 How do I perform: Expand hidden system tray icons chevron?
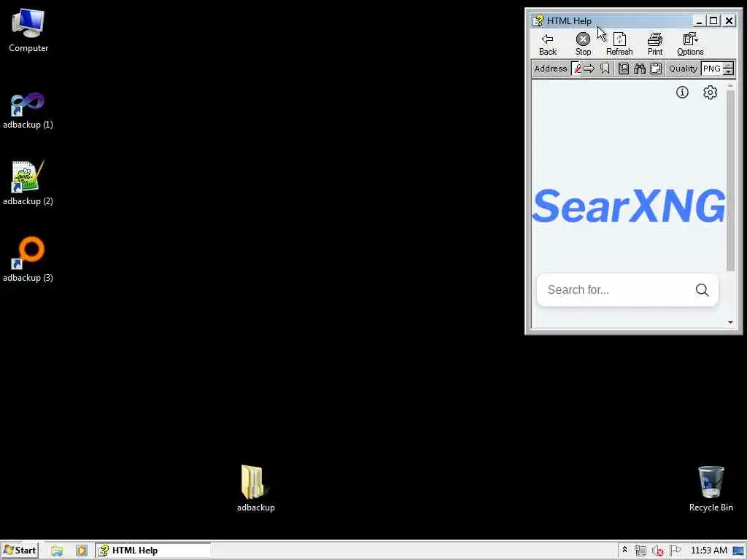[624, 551]
